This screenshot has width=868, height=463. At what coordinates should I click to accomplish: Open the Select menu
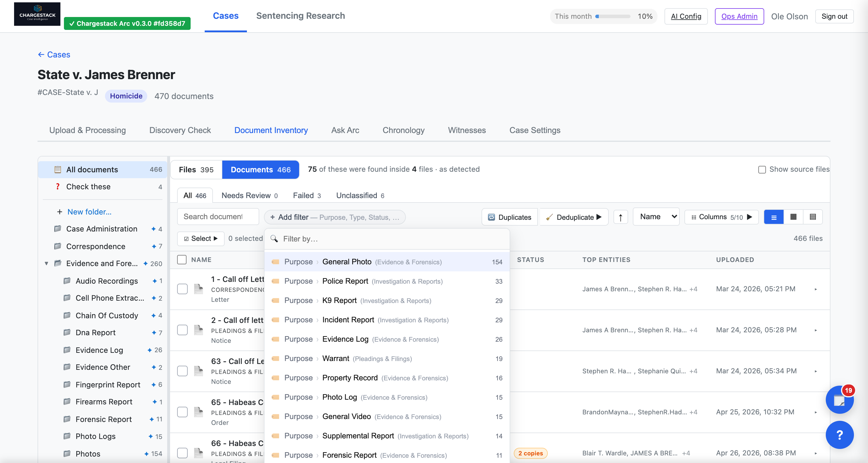(x=201, y=239)
